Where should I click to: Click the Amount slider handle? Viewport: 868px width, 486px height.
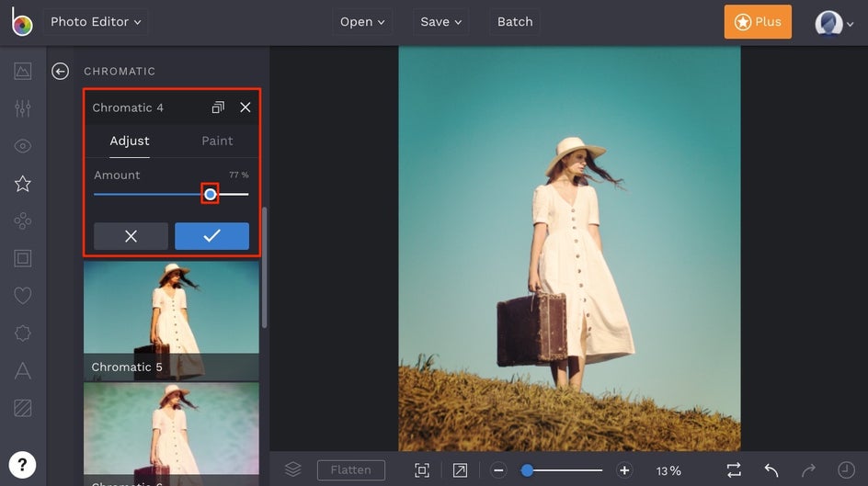[x=211, y=194]
